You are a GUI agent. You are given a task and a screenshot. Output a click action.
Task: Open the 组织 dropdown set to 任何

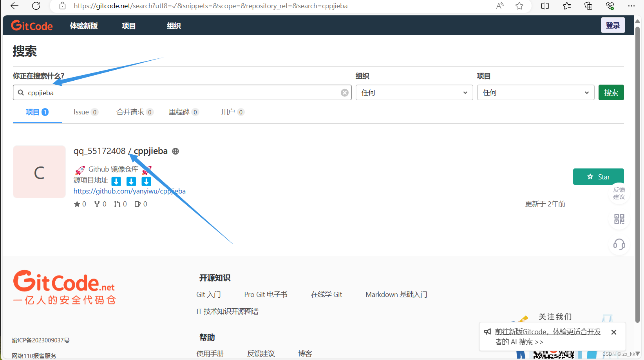414,93
